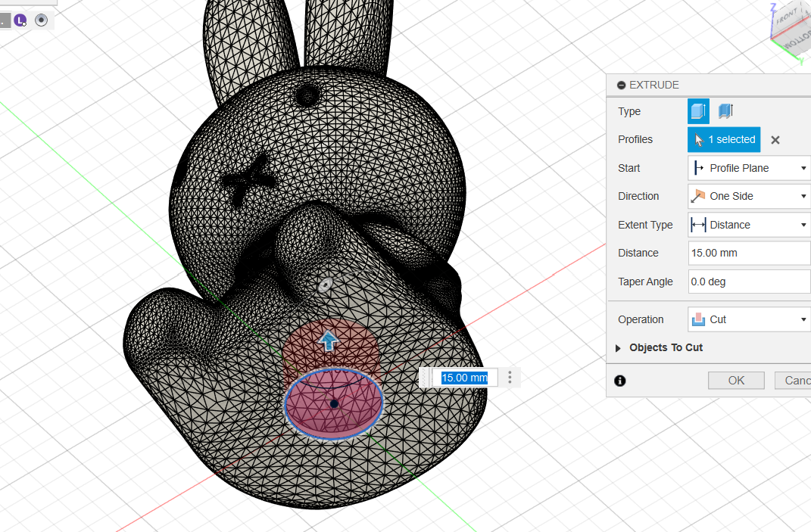Click the blue extrude direction arrow manipulator
Viewport: 811px width, 532px height.
click(x=329, y=341)
